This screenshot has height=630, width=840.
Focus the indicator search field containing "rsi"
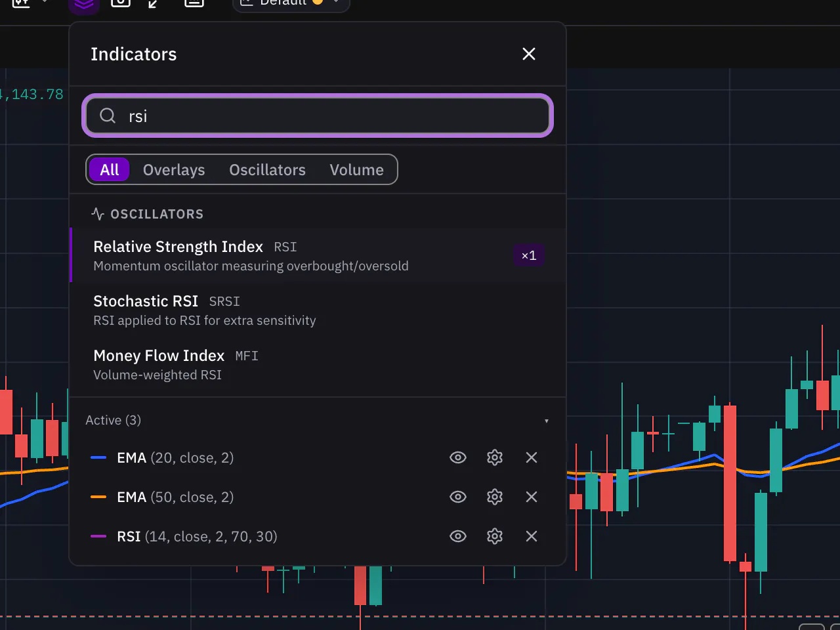(318, 116)
